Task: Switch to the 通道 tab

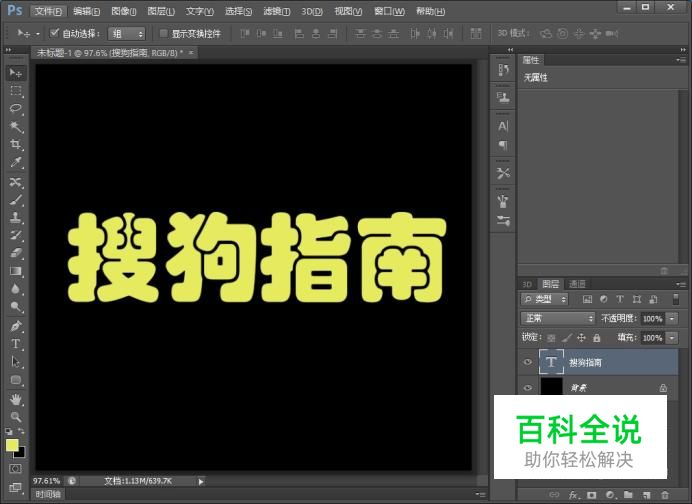Action: pos(577,284)
